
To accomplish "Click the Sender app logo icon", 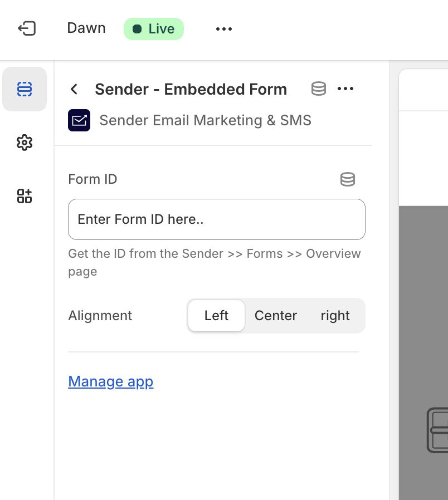I will point(79,120).
